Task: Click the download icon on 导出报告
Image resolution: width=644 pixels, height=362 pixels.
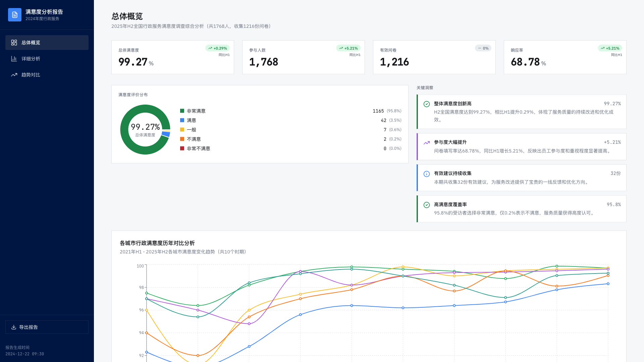Action: tap(14, 327)
